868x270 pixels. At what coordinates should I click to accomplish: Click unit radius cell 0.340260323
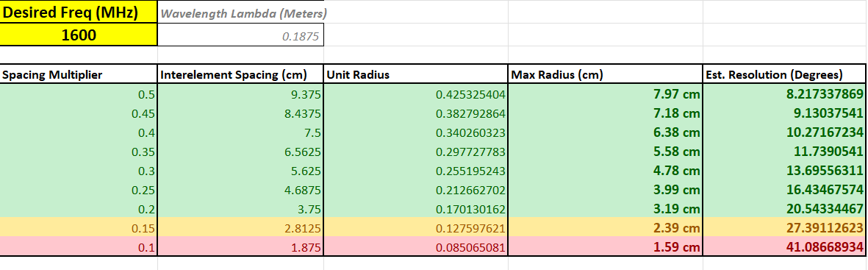pyautogui.click(x=416, y=133)
